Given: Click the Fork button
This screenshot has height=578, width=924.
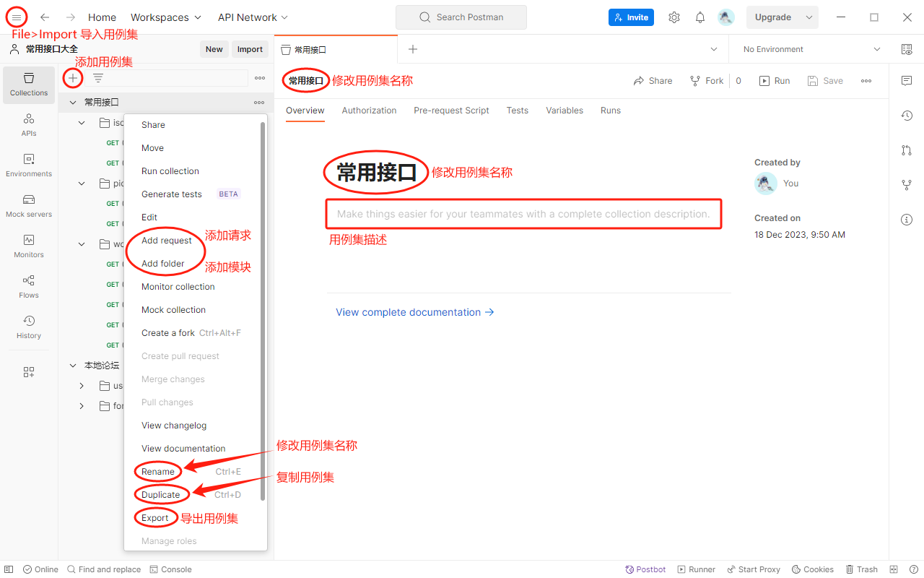Looking at the screenshot, I should 706,81.
